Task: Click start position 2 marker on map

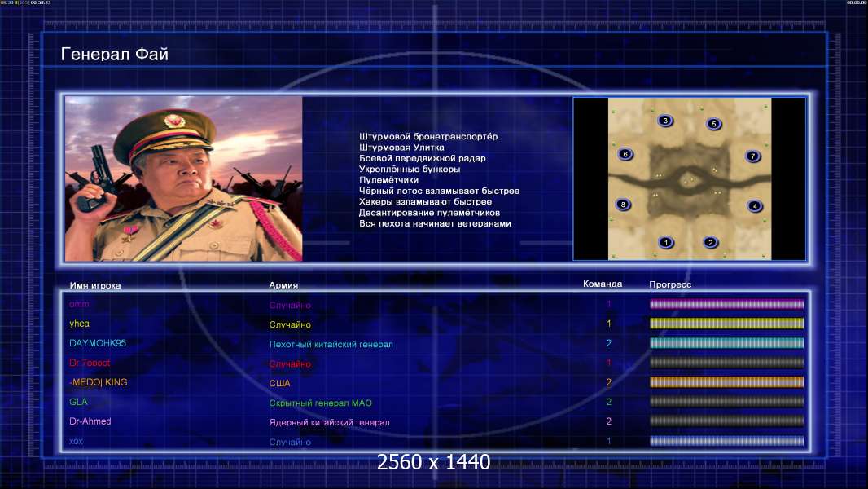Action: (710, 243)
